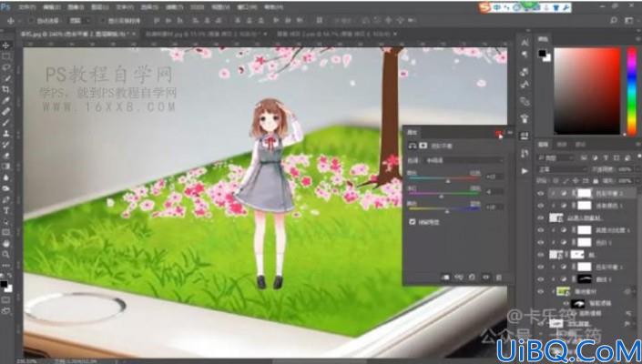View previous state in Properties panel

(459, 278)
